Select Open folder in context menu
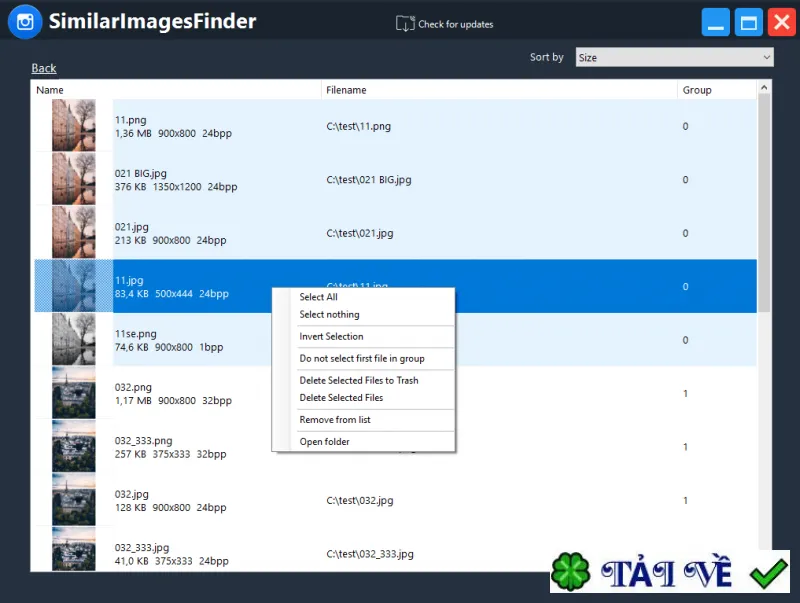 324,442
